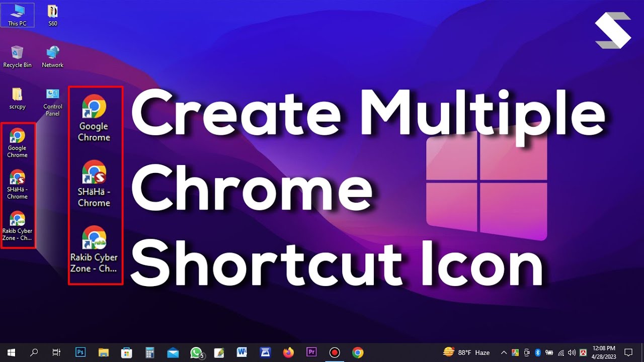Open the 12:08 PM clock calendar
The height and width of the screenshot is (362, 644).
[604, 352]
